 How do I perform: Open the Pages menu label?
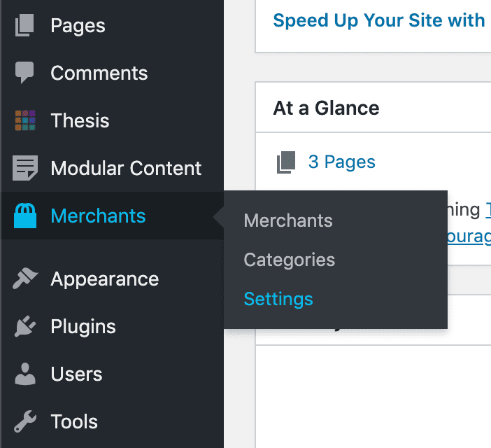click(x=78, y=26)
